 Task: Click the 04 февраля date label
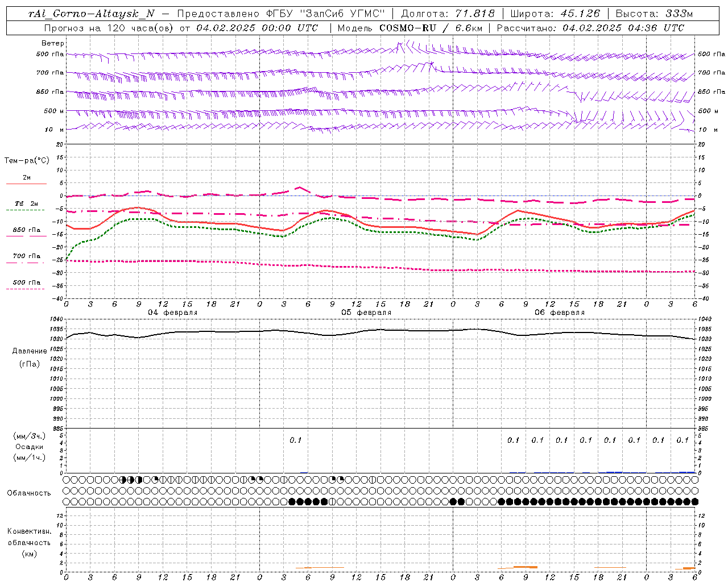[x=173, y=313]
